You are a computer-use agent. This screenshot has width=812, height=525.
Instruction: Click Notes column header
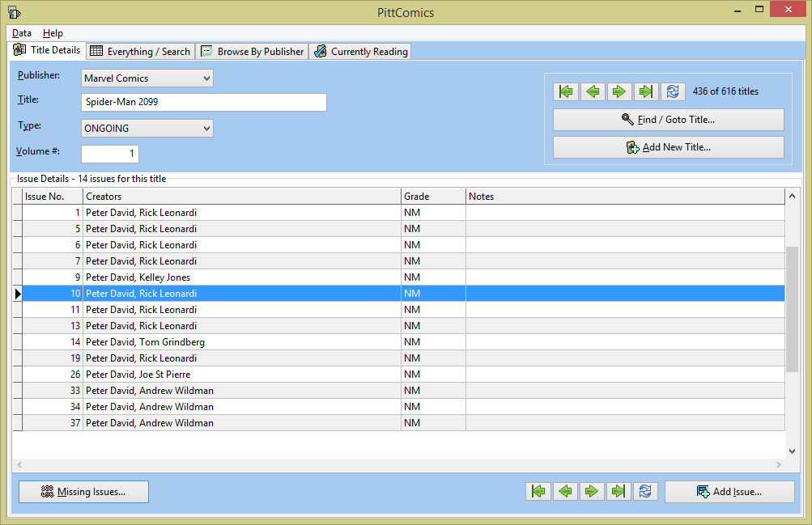coord(626,197)
